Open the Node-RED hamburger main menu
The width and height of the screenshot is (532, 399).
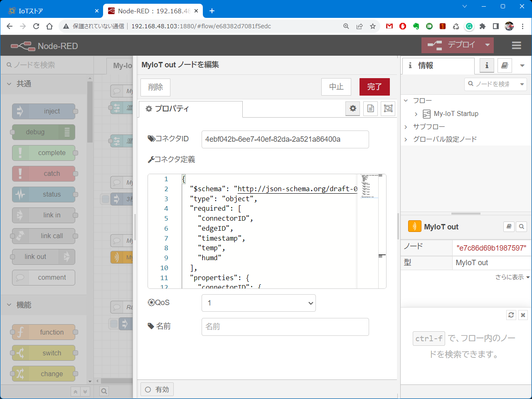point(517,45)
